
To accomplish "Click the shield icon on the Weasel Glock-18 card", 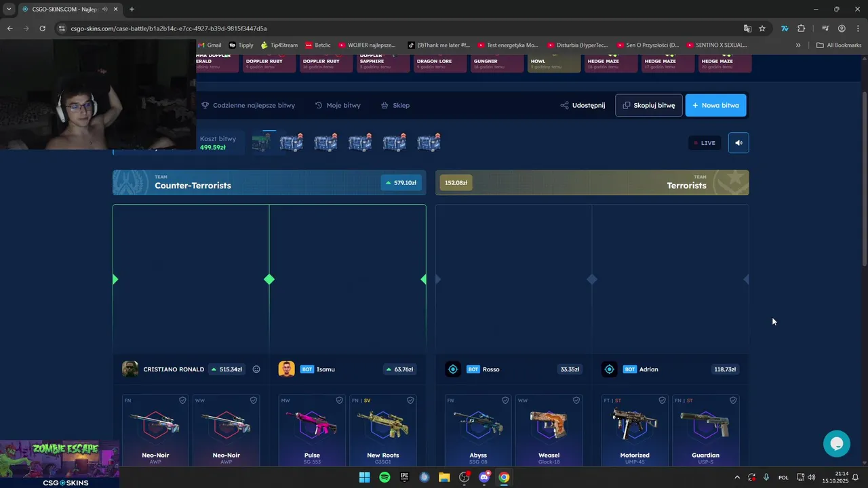I will coord(576,401).
